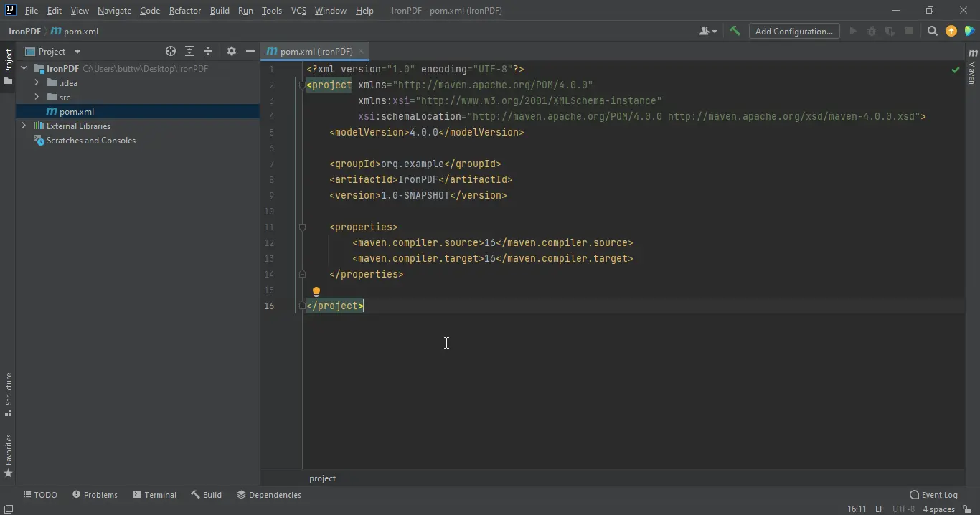Click the LF line separator indicator

(880, 509)
